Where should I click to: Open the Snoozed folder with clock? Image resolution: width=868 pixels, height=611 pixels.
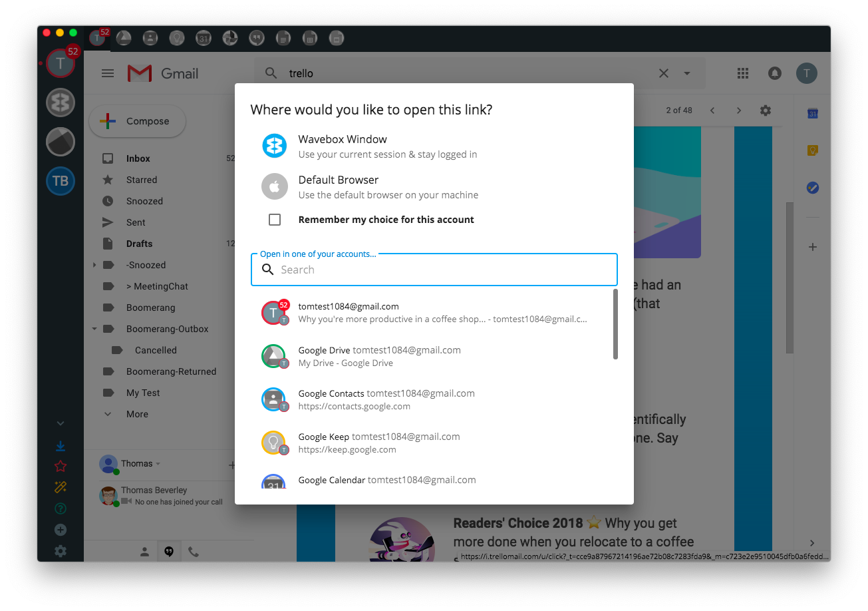[x=144, y=201]
